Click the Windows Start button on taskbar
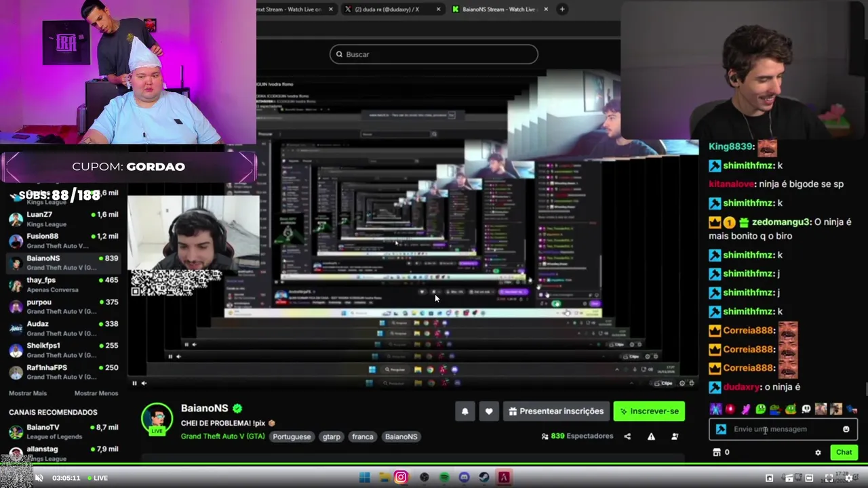The image size is (868, 488). (x=364, y=477)
